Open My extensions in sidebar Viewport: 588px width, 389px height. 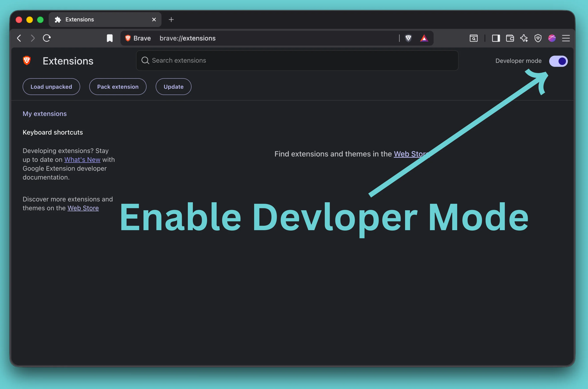tap(45, 114)
